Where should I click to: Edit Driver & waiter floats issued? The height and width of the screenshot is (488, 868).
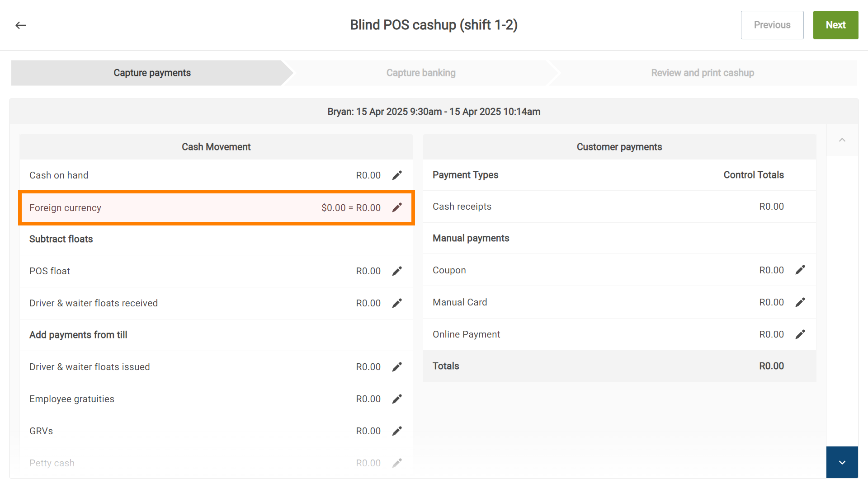click(x=397, y=367)
